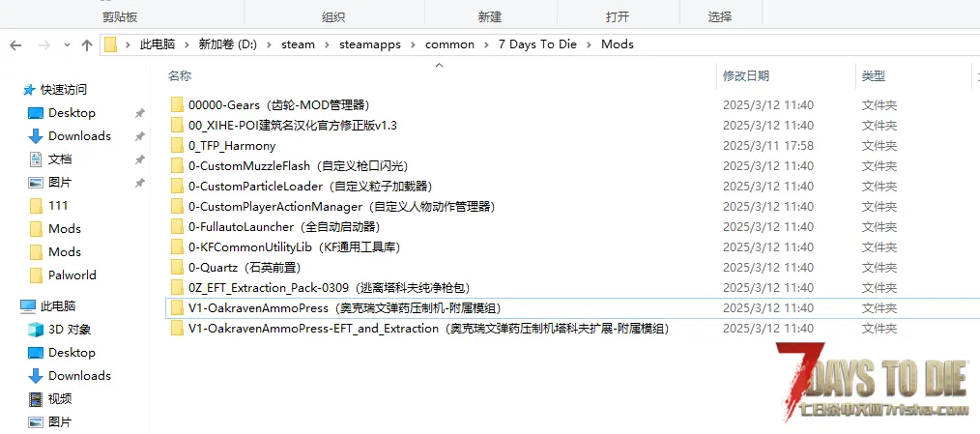Click the 组织 ribbon group label
This screenshot has height=434, width=980.
[333, 16]
